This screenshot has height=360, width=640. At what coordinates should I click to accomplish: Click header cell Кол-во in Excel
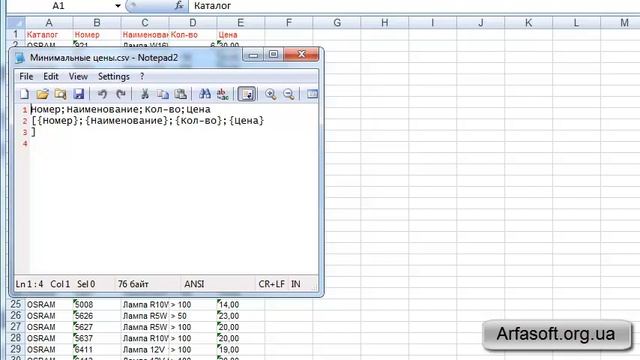(193, 35)
